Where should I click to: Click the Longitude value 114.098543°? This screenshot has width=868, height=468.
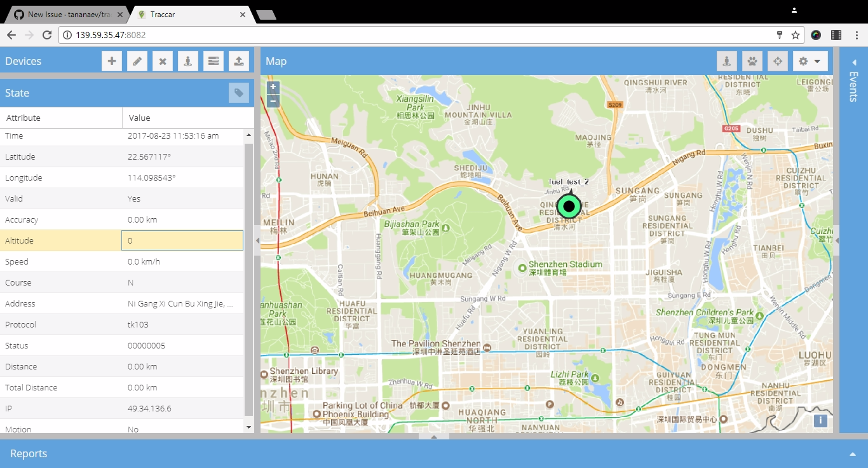coord(152,177)
